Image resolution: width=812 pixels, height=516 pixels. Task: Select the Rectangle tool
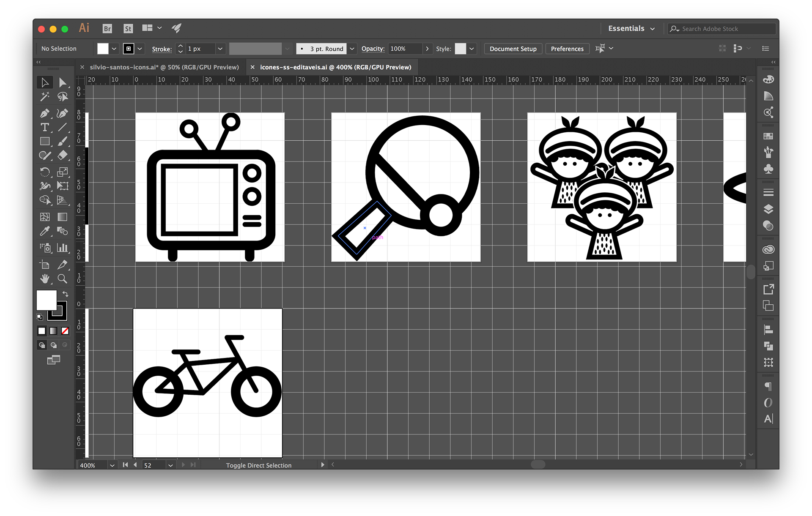coord(44,141)
